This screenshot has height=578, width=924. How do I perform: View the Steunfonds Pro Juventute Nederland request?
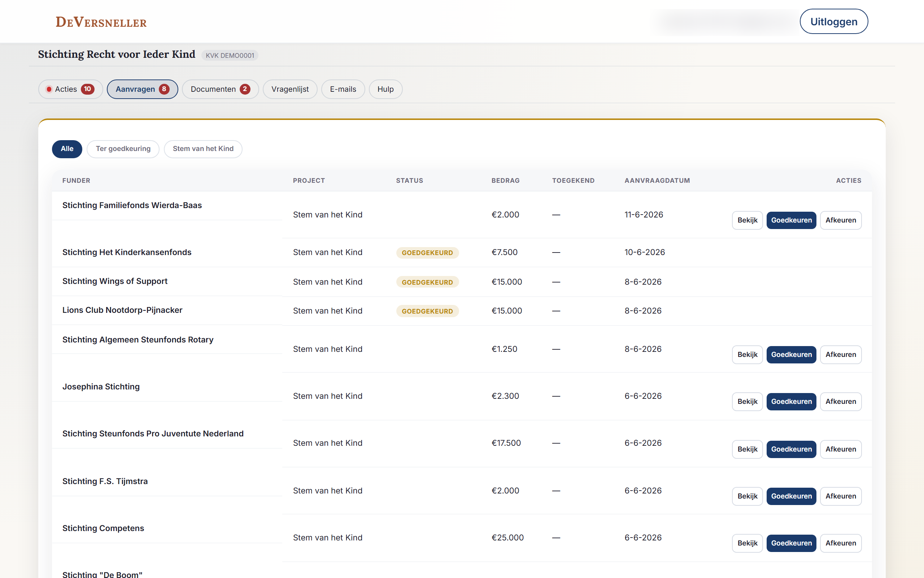(747, 449)
